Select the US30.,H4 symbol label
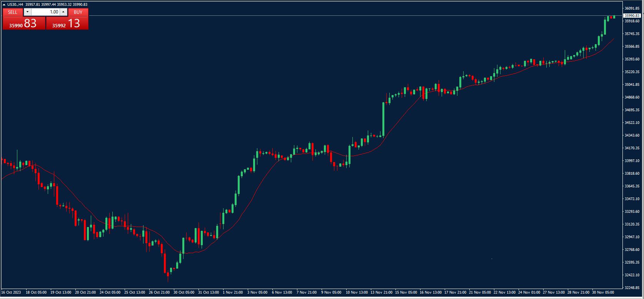Image resolution: width=644 pixels, height=299 pixels. (15, 5)
